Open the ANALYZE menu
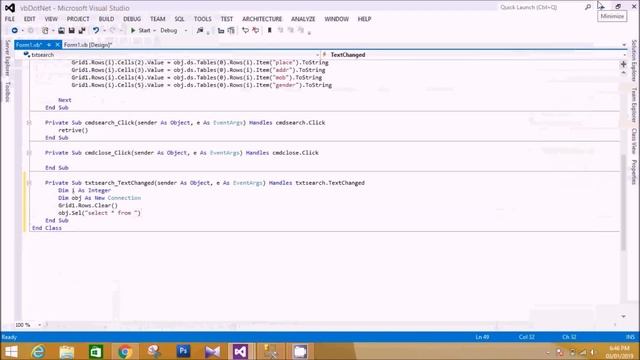 click(x=303, y=19)
